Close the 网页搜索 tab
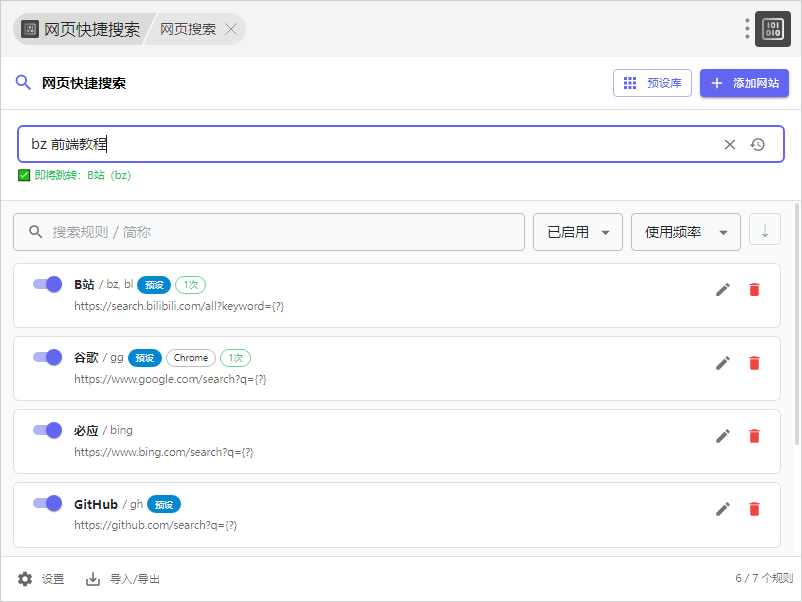 (231, 29)
